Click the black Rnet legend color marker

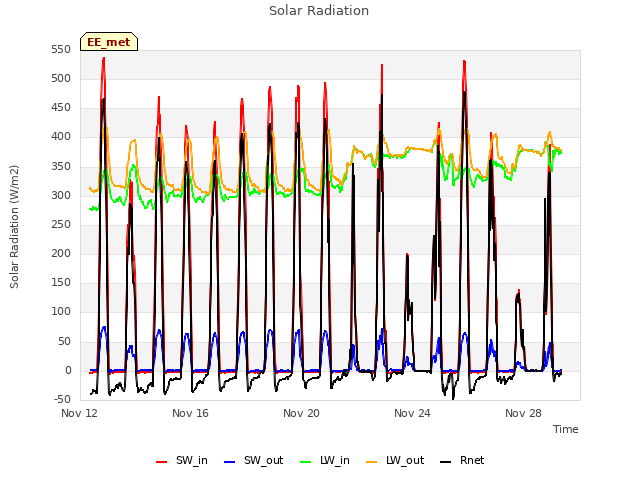point(446,462)
